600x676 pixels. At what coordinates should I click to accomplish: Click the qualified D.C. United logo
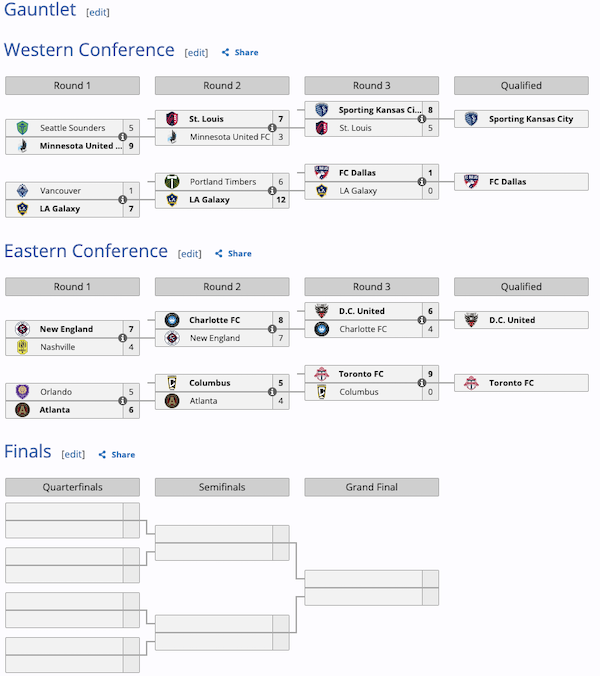(472, 320)
